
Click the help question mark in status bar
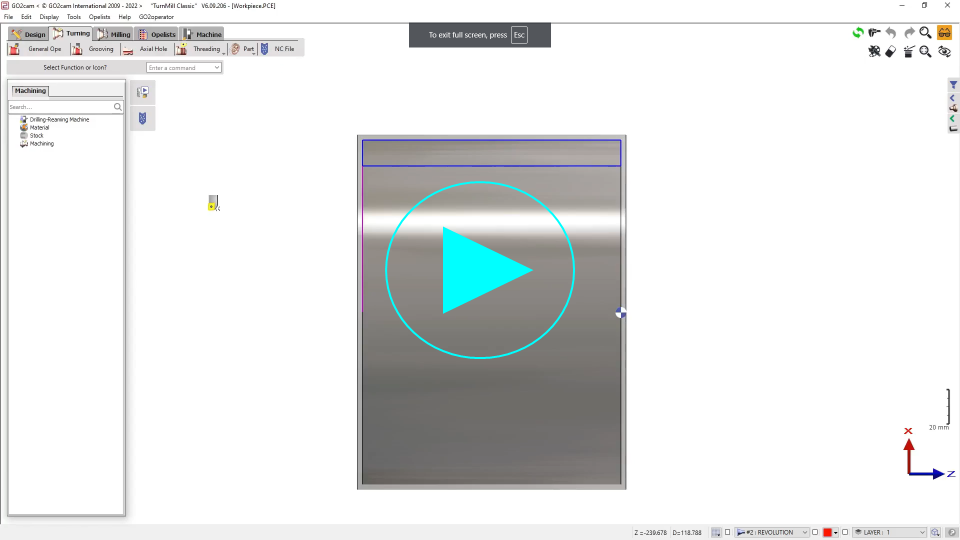coord(952,533)
